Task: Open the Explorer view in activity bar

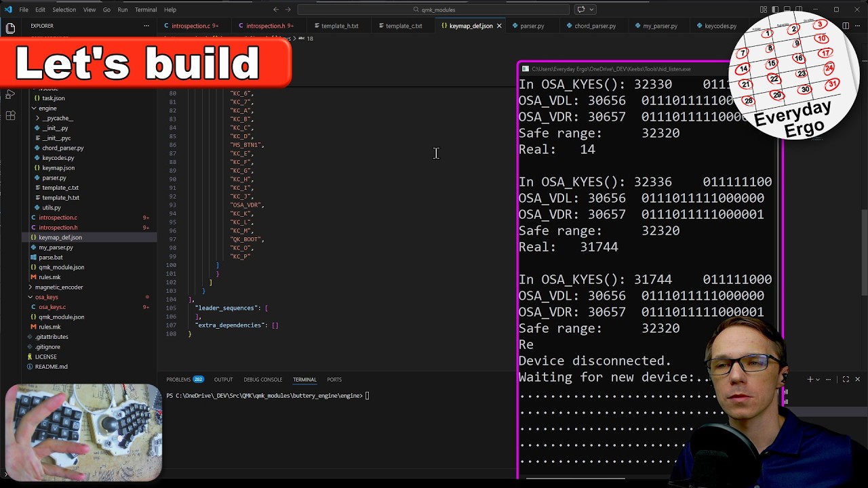Action: point(10,28)
